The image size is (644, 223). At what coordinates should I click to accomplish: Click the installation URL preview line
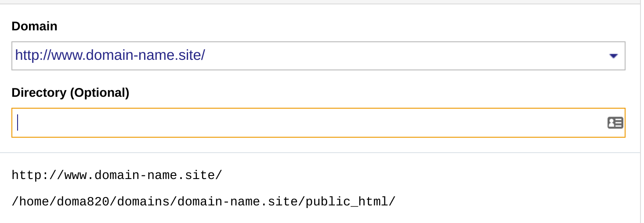(x=117, y=175)
